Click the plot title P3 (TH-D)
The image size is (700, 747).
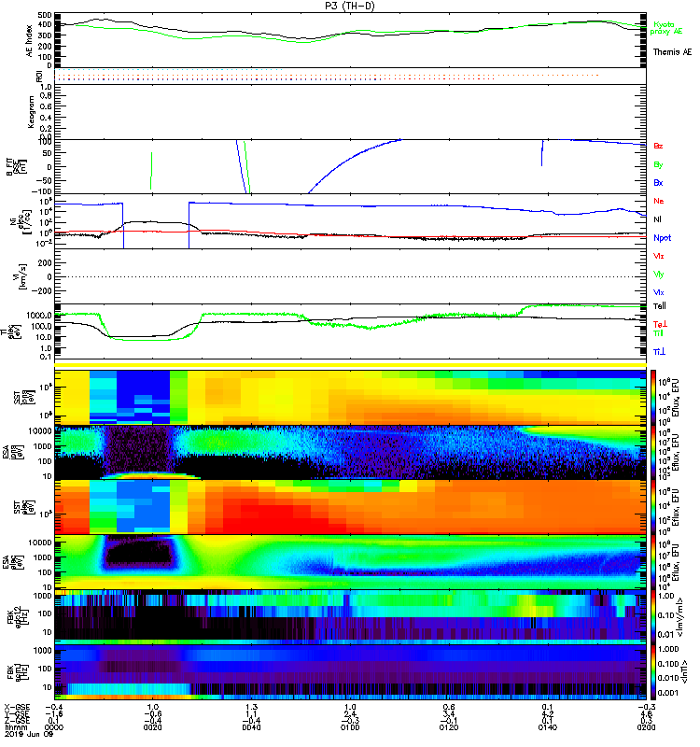coord(350,6)
